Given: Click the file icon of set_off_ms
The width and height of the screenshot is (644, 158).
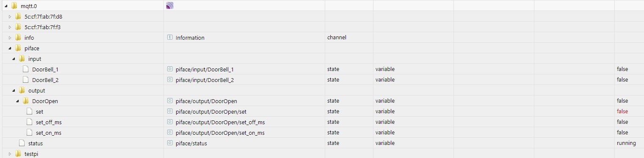Looking at the screenshot, I should (29, 122).
